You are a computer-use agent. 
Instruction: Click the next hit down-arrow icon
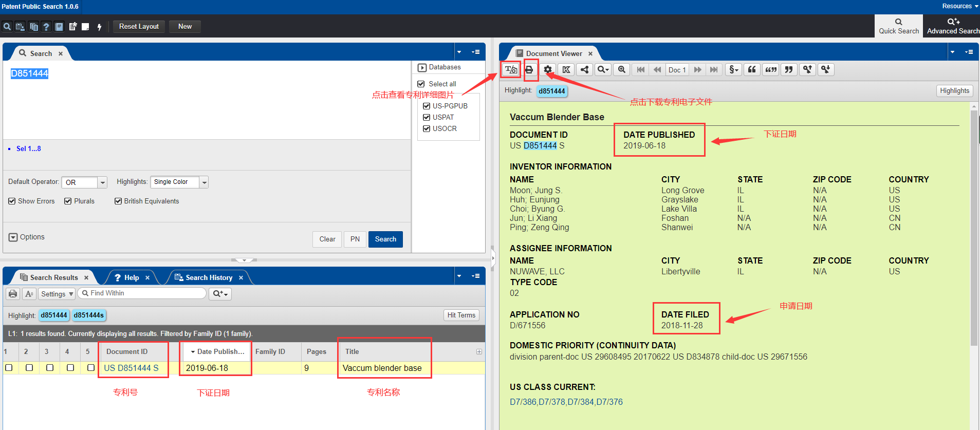(x=826, y=70)
